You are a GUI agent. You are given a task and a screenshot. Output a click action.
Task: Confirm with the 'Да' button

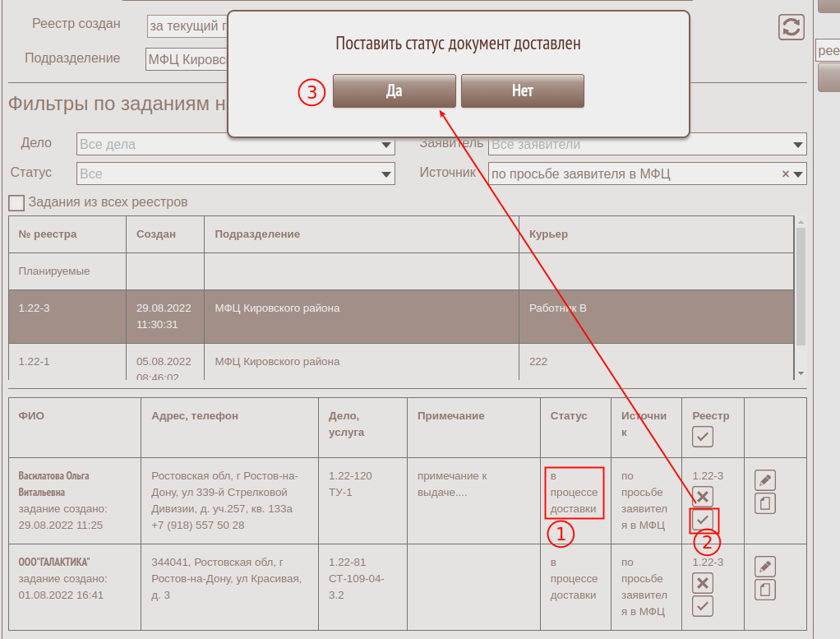pyautogui.click(x=394, y=91)
